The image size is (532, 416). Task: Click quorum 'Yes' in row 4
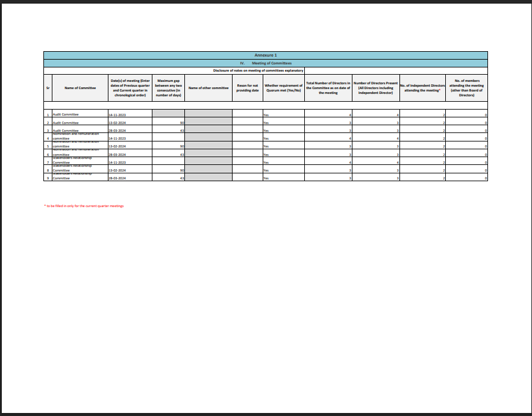266,138
